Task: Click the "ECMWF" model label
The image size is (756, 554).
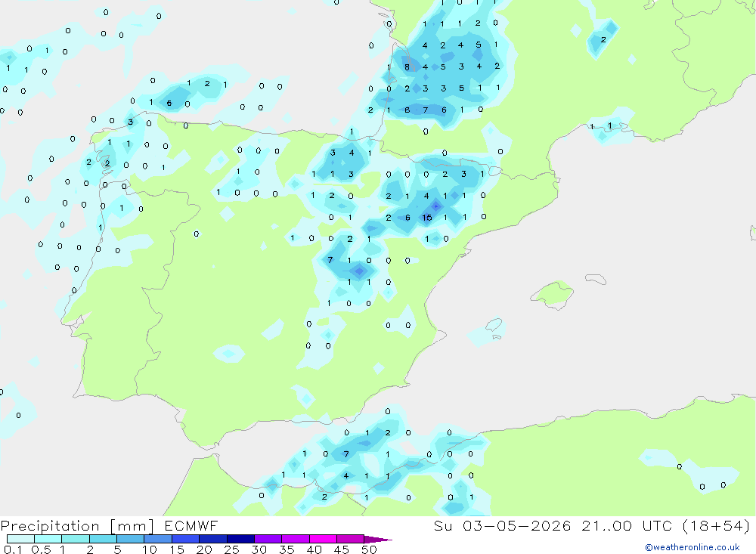Action: click(x=191, y=525)
